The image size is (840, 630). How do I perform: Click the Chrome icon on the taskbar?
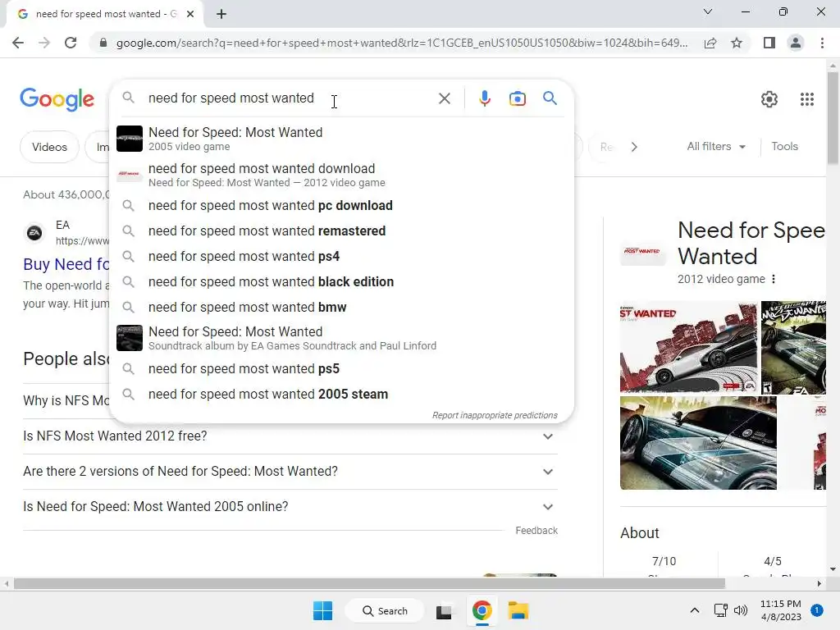[482, 610]
